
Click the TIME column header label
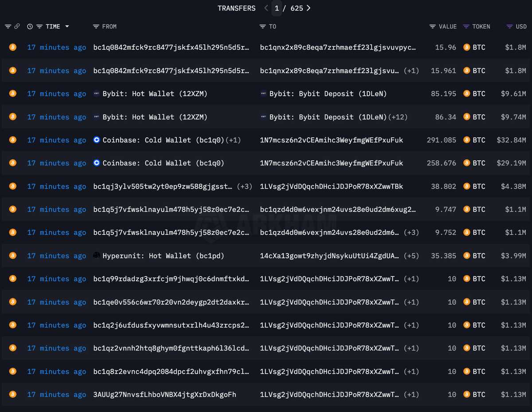tap(53, 27)
